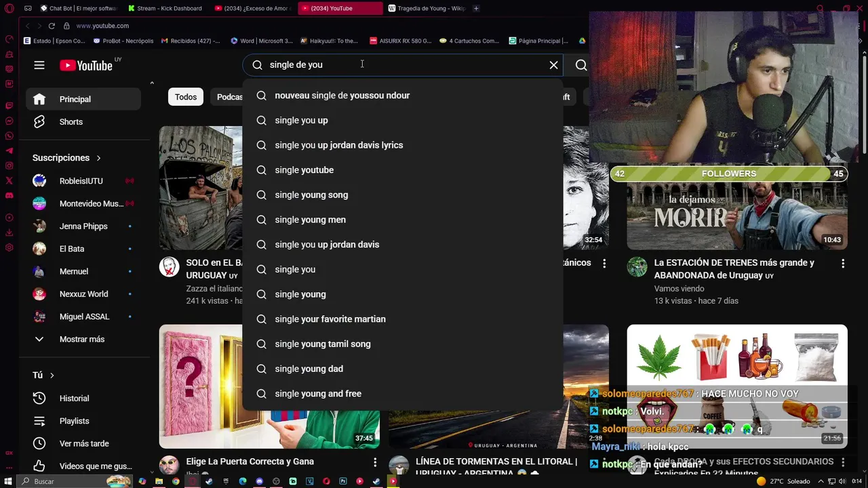
Task: Open options for ESTACIÓN DE TRENES video
Action: (843, 264)
